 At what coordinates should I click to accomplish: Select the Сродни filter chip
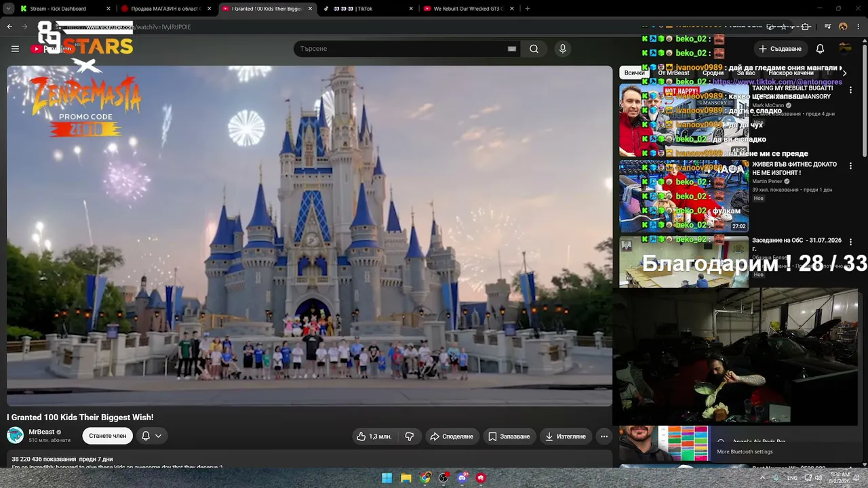click(713, 73)
